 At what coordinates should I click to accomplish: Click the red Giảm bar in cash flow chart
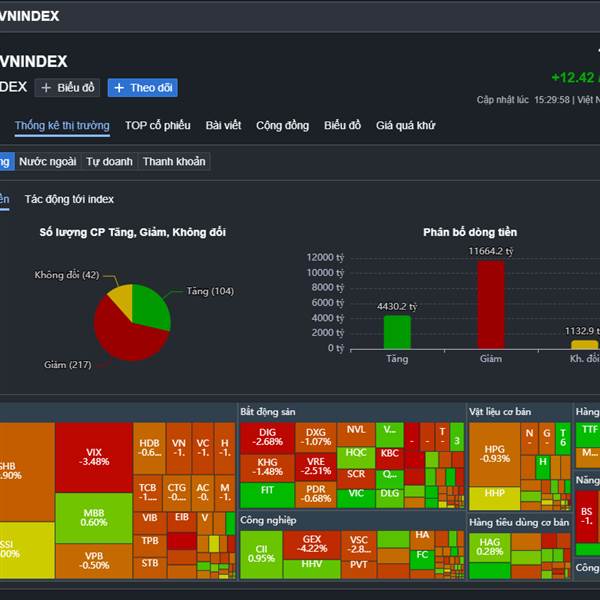[491, 305]
